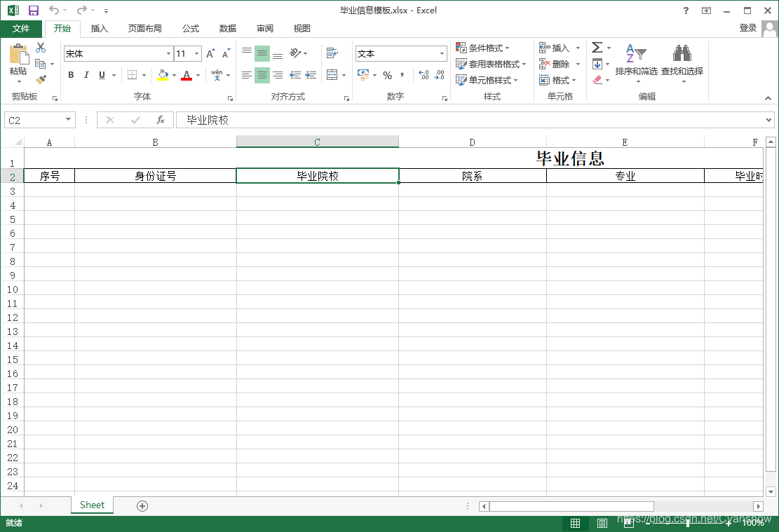Viewport: 779px width, 532px height.
Task: Open 条件格式 conditional formatting menu
Action: pyautogui.click(x=483, y=48)
